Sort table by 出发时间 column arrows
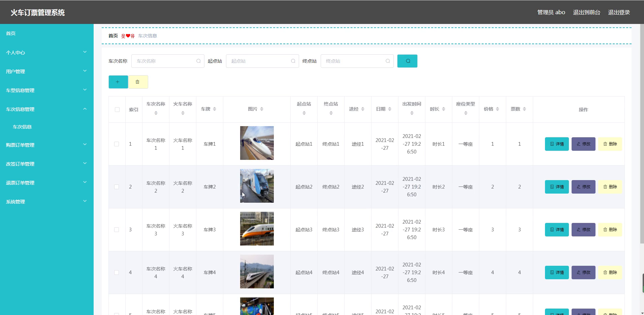 (412, 113)
